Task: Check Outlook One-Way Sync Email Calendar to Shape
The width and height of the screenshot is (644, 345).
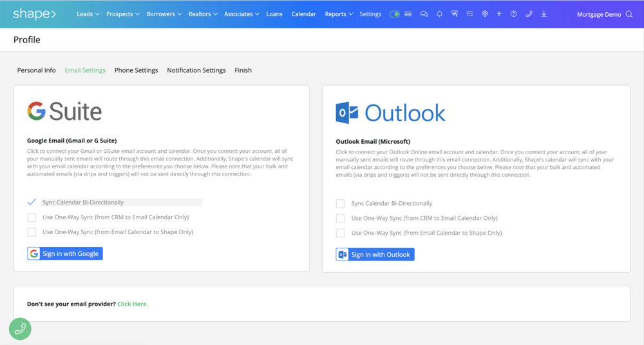Action: pyautogui.click(x=340, y=233)
